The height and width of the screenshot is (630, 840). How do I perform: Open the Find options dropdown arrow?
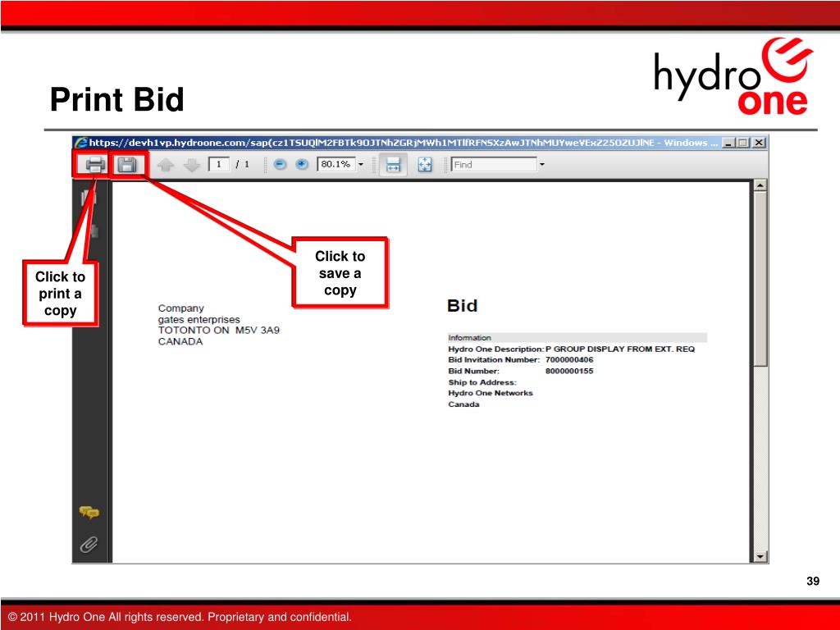coord(541,164)
